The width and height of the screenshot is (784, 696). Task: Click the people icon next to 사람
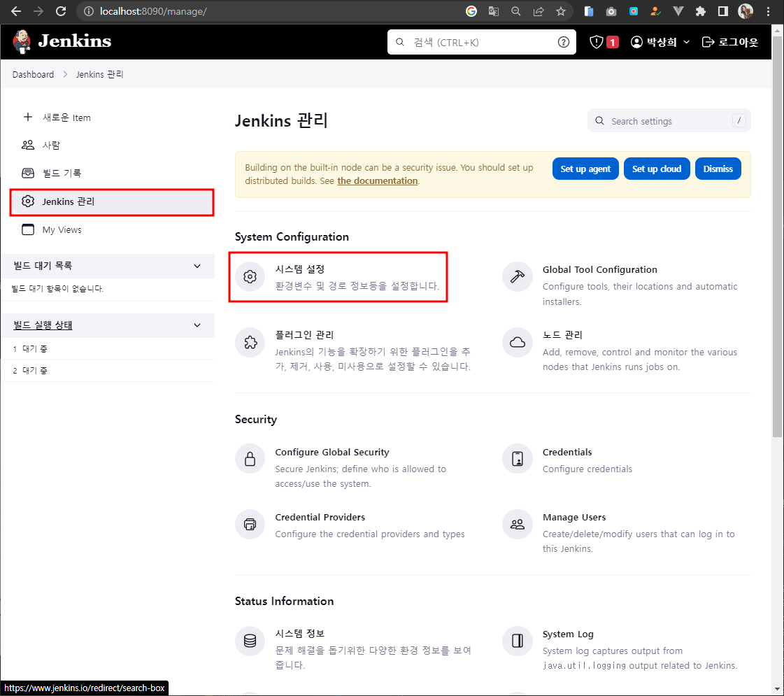[28, 145]
